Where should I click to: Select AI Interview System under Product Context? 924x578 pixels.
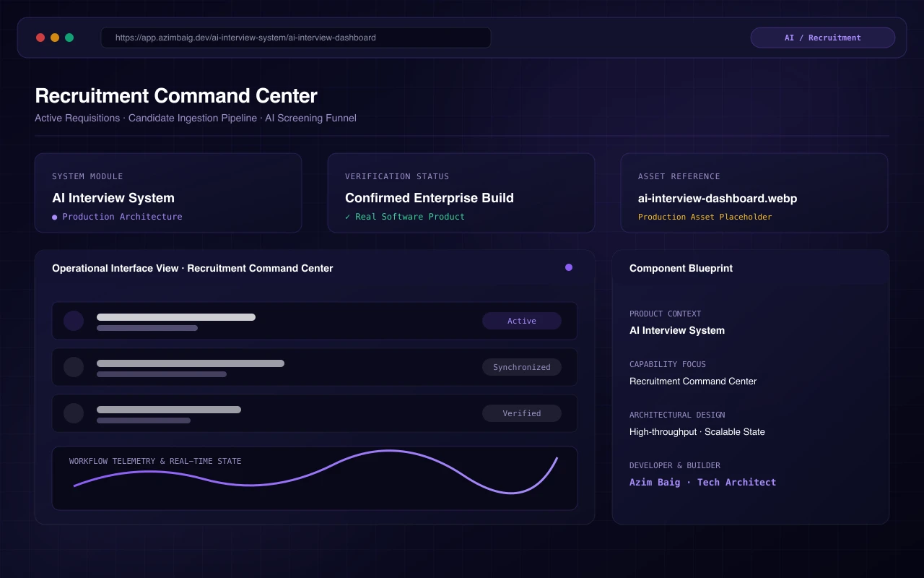(677, 330)
